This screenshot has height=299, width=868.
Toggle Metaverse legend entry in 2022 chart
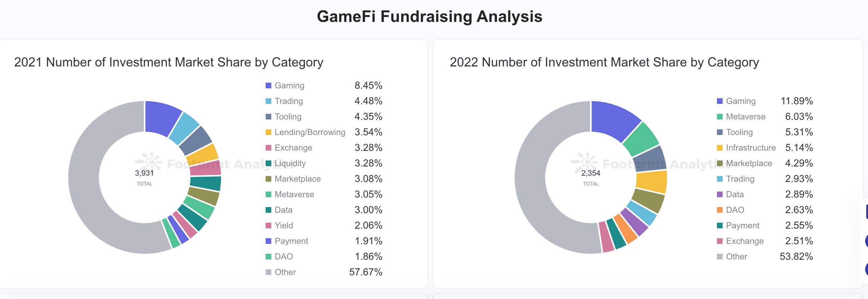pyautogui.click(x=745, y=117)
